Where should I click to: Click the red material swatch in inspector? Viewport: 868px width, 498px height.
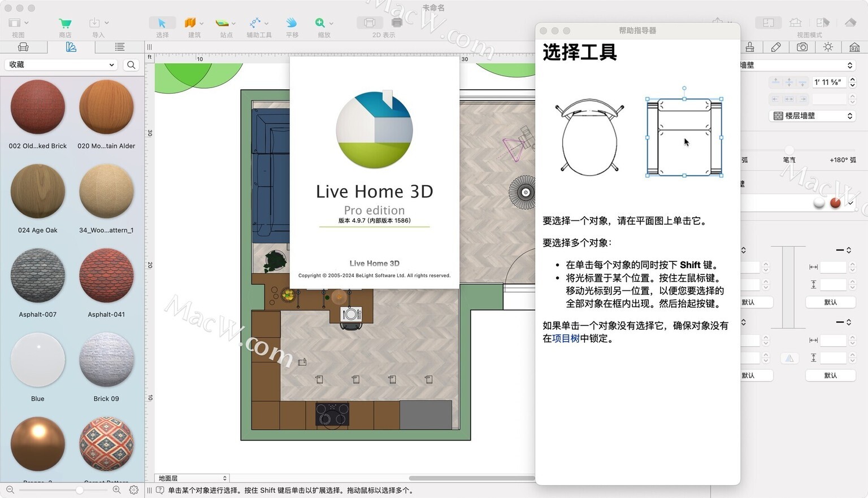click(x=835, y=203)
